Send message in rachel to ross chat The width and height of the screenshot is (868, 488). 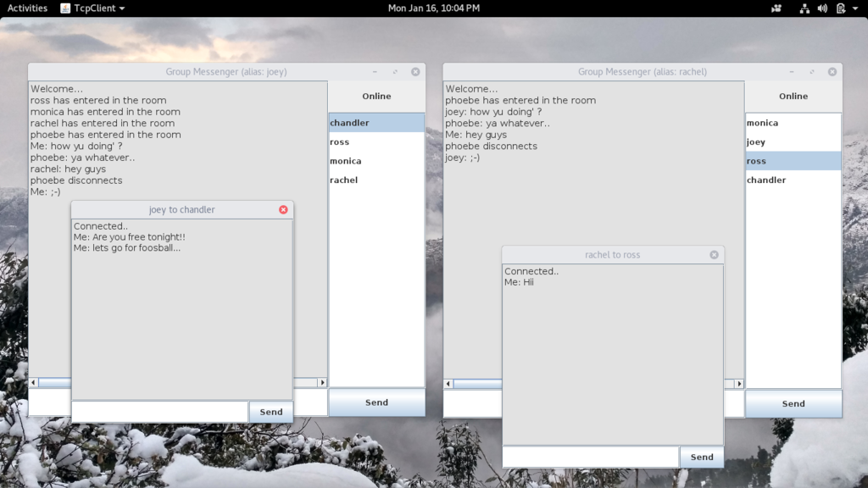(x=701, y=457)
